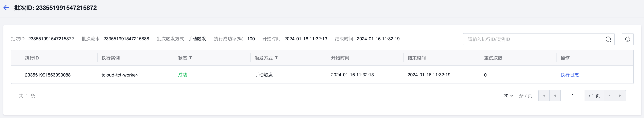The width and height of the screenshot is (644, 118).
Task: Click the 执行实例 column header
Action: pyautogui.click(x=110, y=58)
